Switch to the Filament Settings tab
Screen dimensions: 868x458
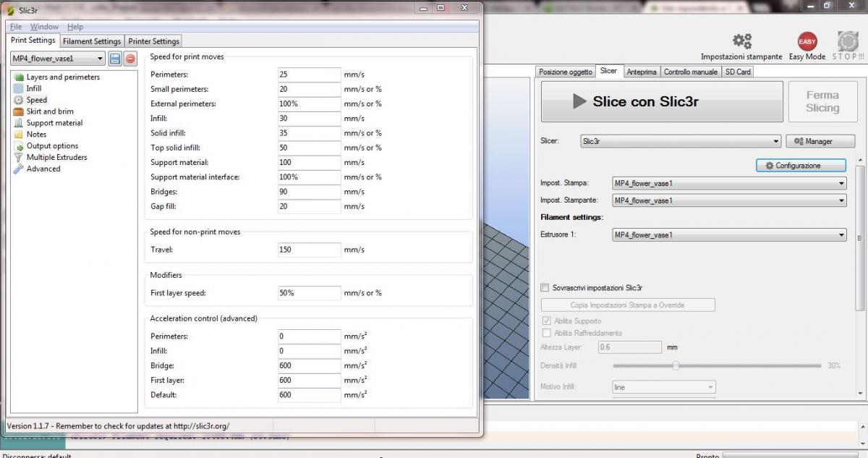pos(92,41)
